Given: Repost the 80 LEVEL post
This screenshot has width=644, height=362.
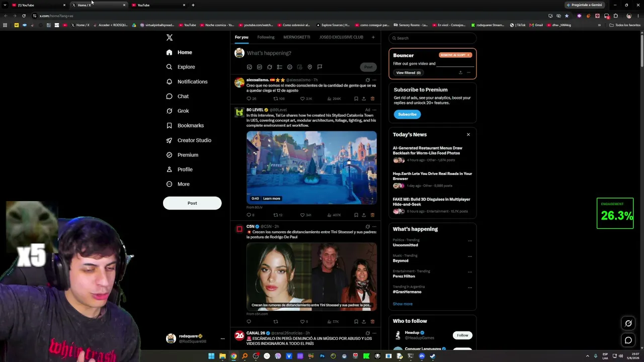Looking at the screenshot, I should [275, 215].
